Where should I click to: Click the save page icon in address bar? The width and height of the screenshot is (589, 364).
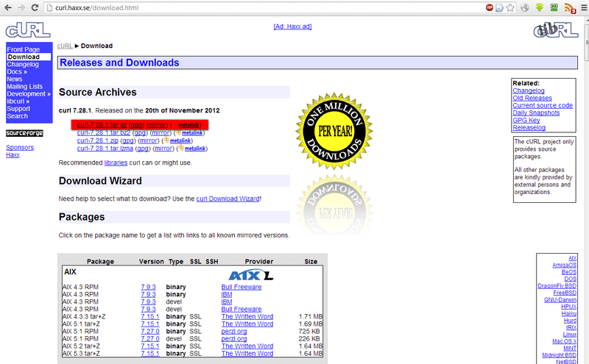coord(499,7)
